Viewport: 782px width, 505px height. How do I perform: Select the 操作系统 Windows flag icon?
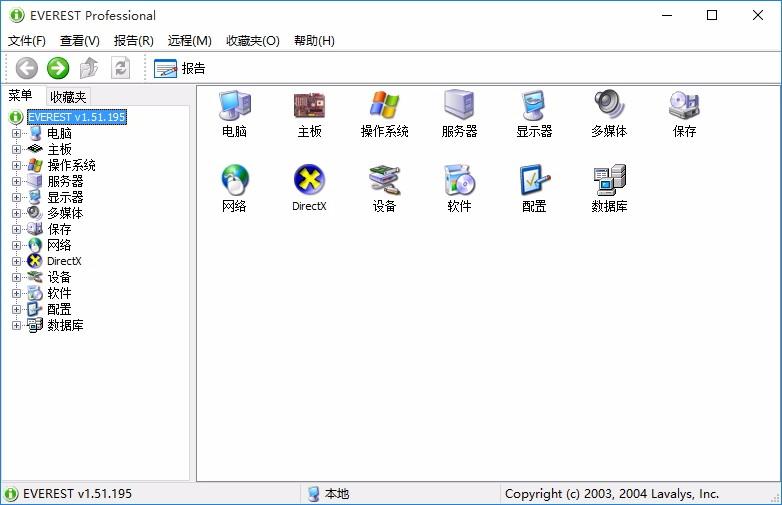click(x=384, y=105)
